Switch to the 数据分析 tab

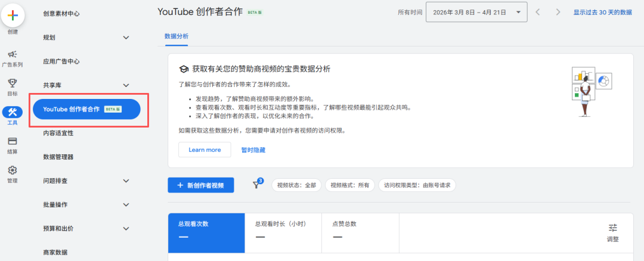click(x=177, y=36)
